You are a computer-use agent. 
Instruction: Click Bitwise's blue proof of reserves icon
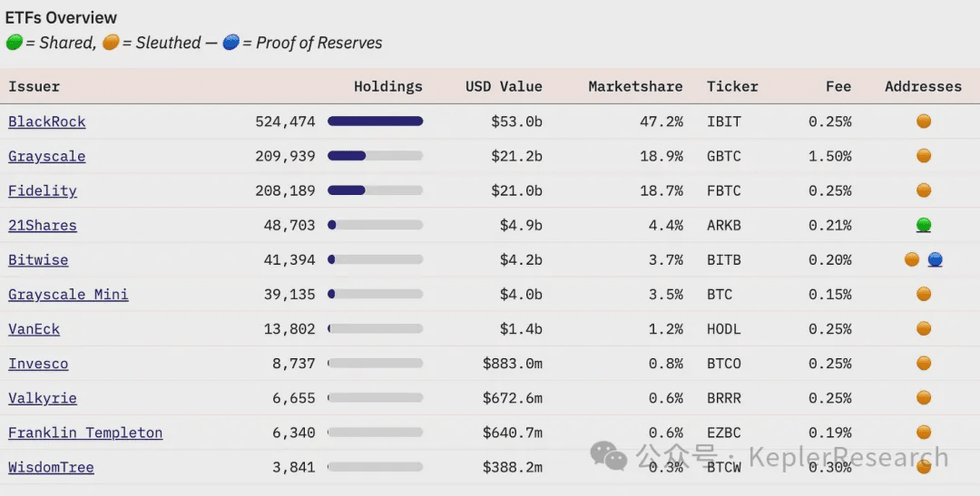[x=936, y=259]
